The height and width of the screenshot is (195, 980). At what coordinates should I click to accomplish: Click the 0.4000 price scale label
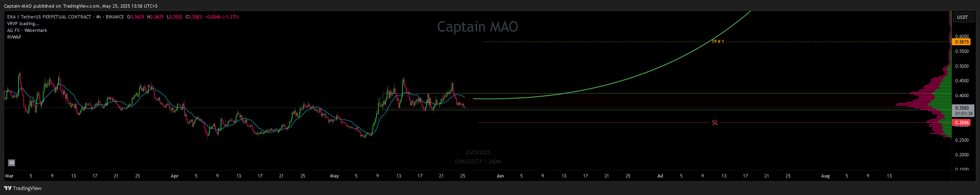click(x=962, y=96)
